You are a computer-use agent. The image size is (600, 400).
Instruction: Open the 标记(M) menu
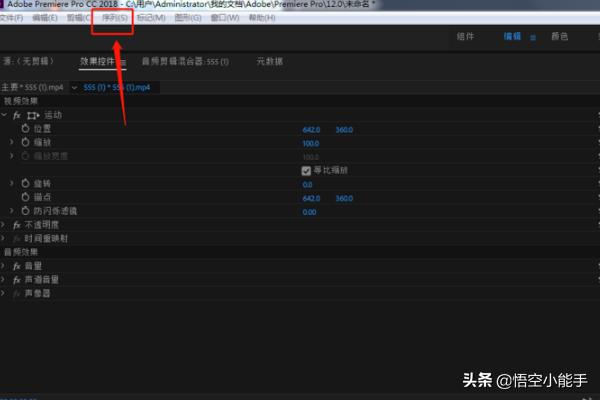(x=151, y=18)
